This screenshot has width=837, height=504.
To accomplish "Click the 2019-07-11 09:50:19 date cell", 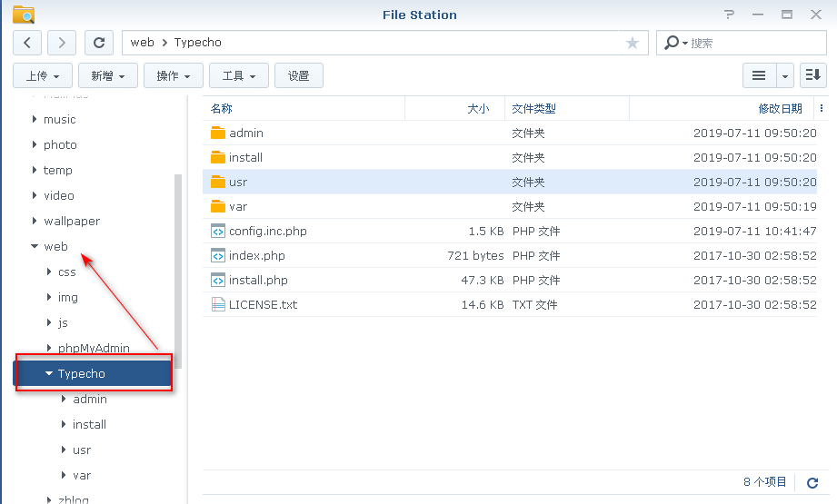I will 755,206.
